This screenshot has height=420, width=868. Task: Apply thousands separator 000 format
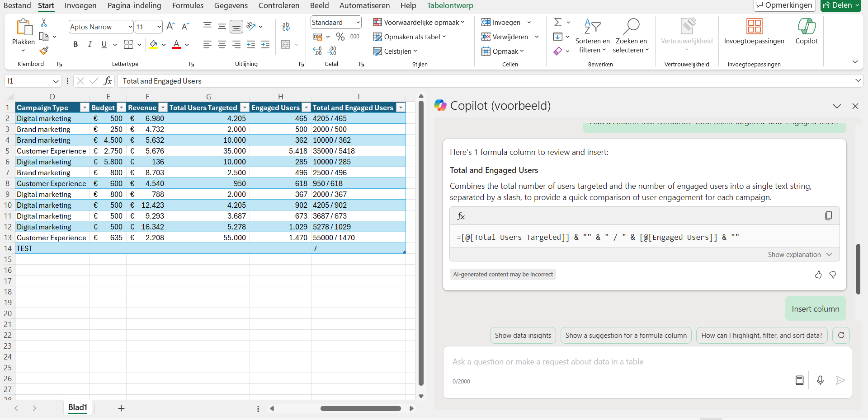[x=355, y=37]
